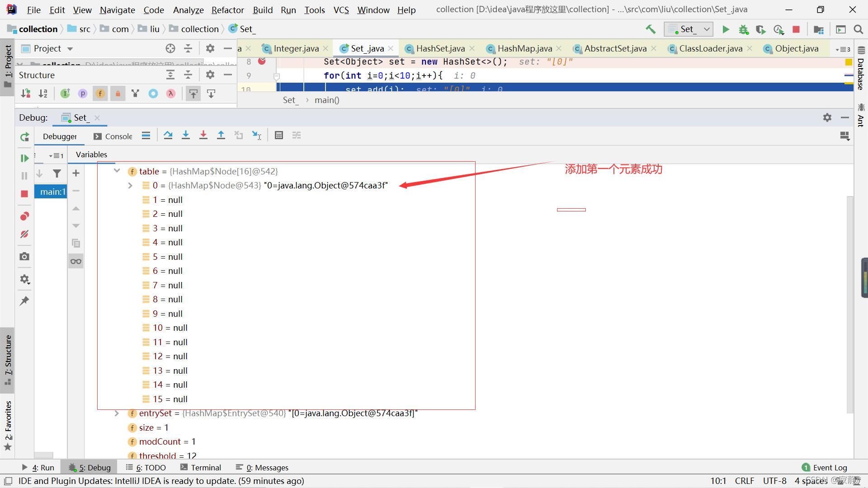Open View Breakpoints icon
This screenshot has width=868, height=488.
click(24, 216)
